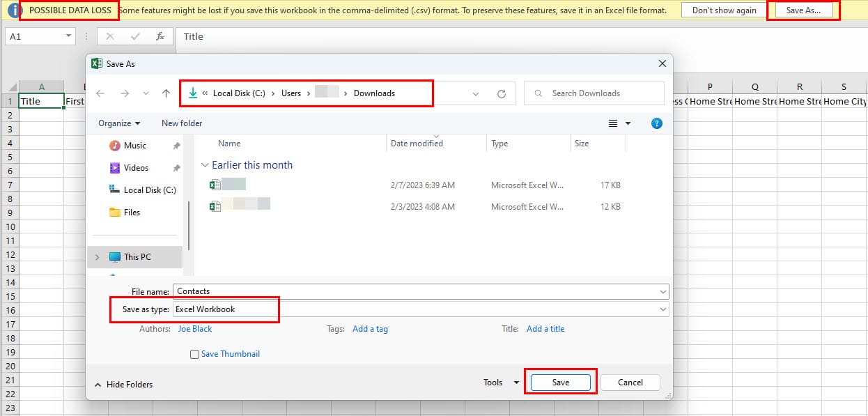Go back in Save As dialog
868x416 pixels.
100,93
